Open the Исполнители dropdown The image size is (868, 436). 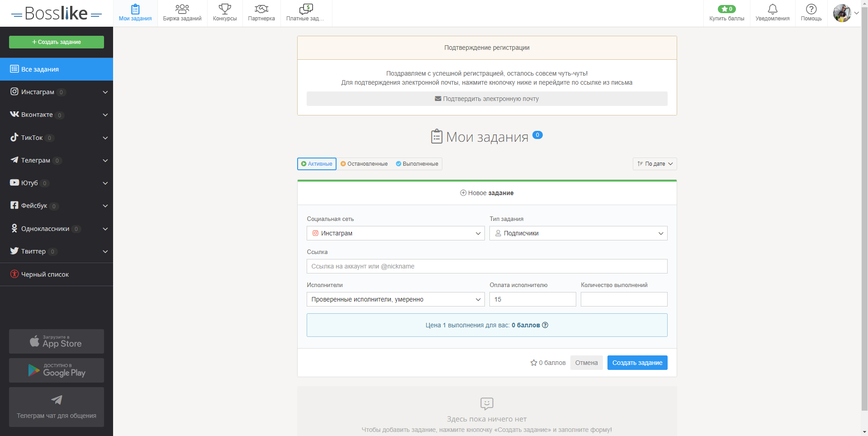pyautogui.click(x=396, y=299)
